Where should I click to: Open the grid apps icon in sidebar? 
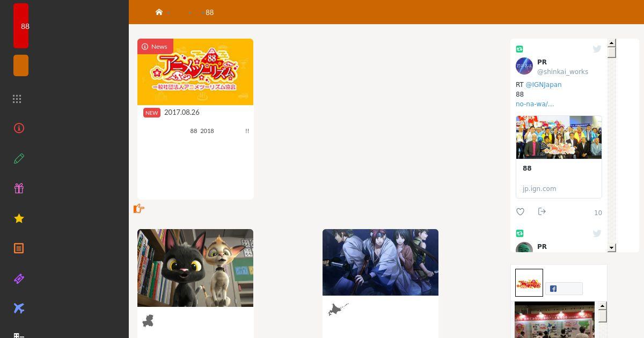click(x=17, y=99)
